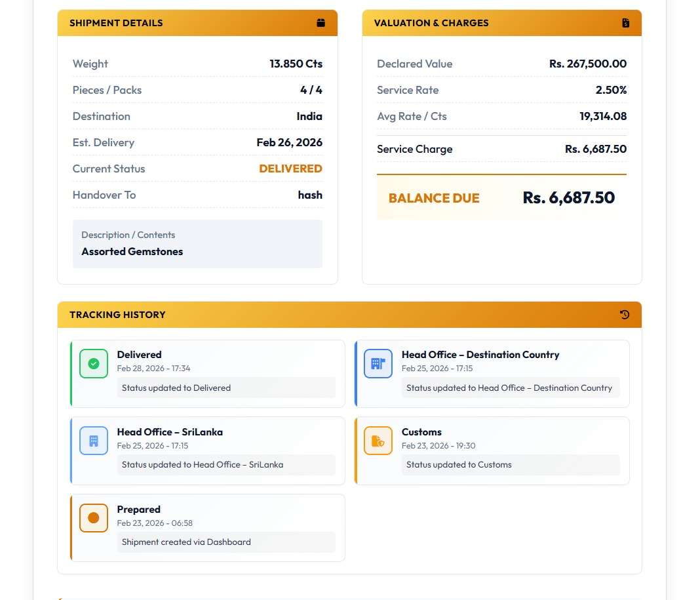Click the invoice icon in Valuation & Charges header
Screen dimensions: 700x600
(x=625, y=23)
